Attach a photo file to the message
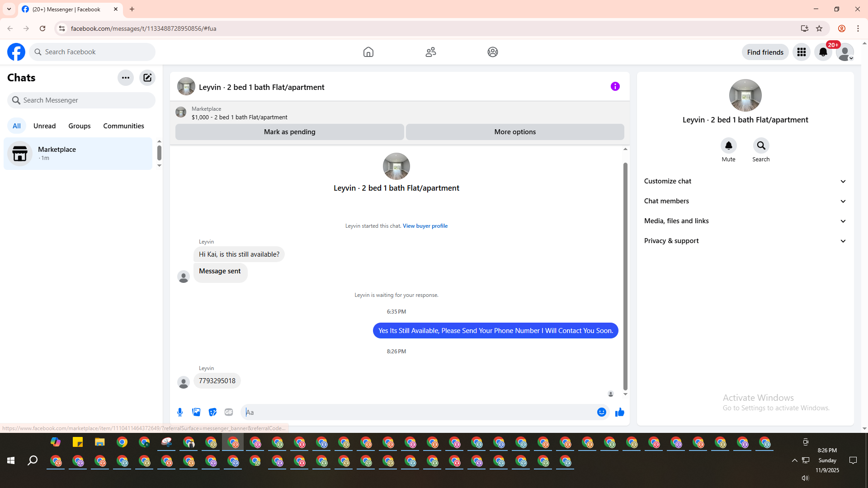868x488 pixels. click(x=196, y=412)
